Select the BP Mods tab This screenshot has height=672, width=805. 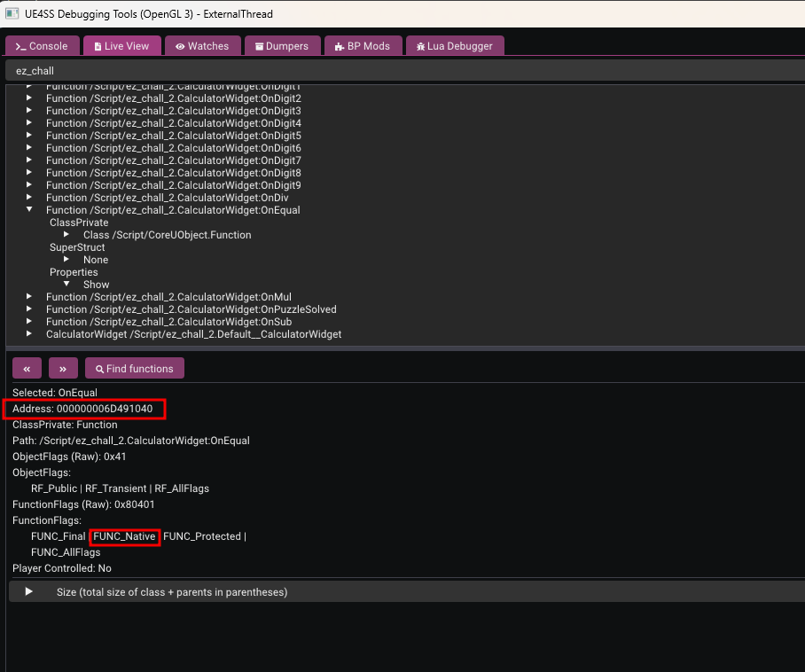point(363,46)
